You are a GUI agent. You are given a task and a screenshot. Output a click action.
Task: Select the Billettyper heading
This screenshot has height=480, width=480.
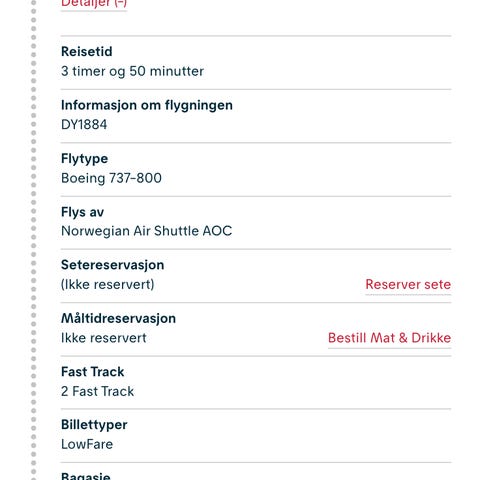[x=94, y=425]
